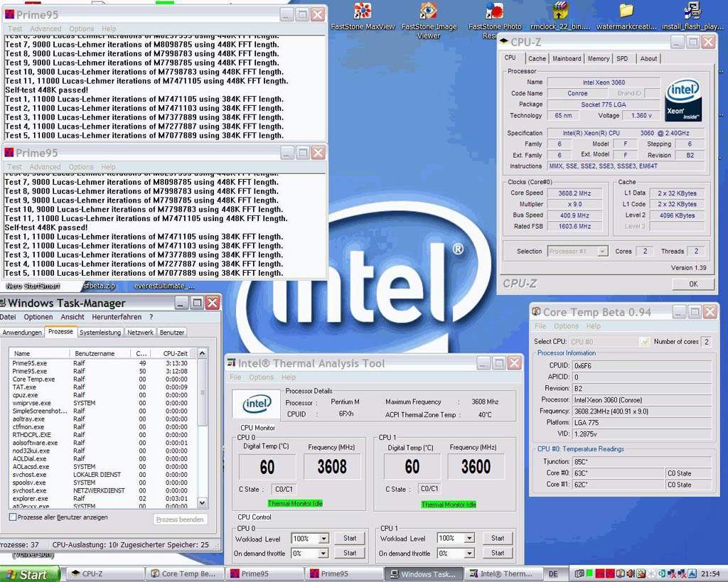The height and width of the screenshot is (582, 728).
Task: Open CPU-Z processor Selection dropdown
Action: click(x=602, y=251)
